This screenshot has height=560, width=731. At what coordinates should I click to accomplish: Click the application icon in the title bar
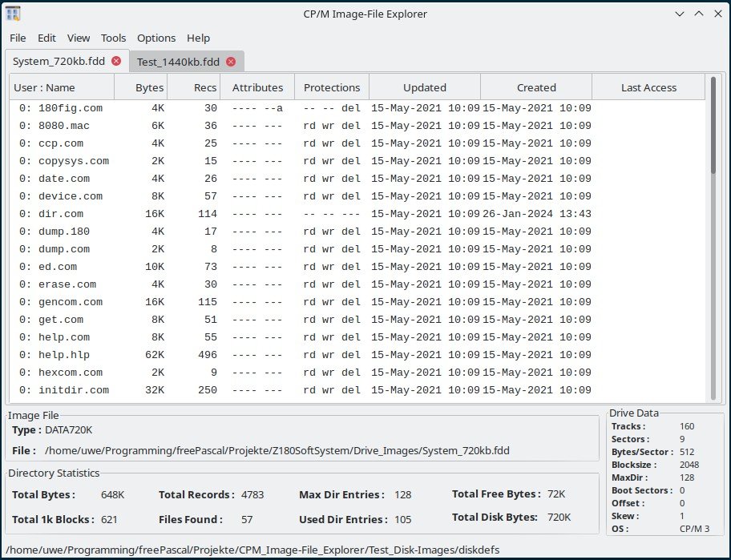click(13, 14)
